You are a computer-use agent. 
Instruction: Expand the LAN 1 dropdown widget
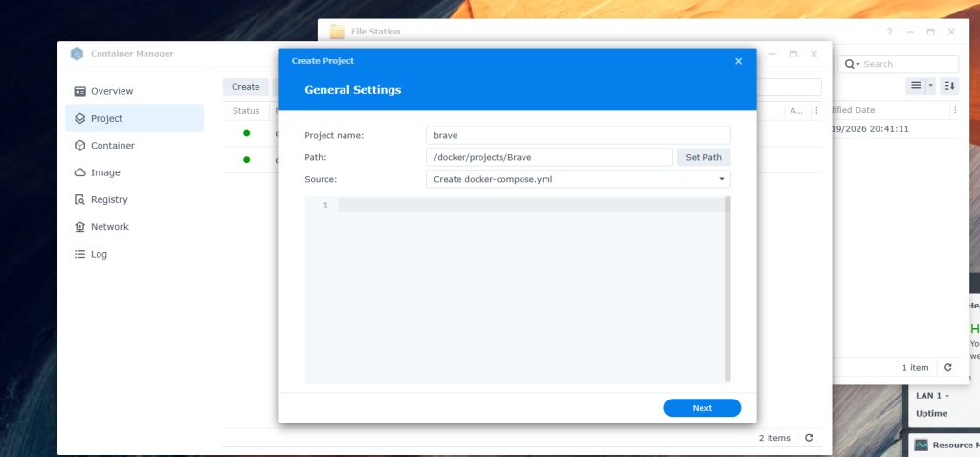tap(932, 396)
